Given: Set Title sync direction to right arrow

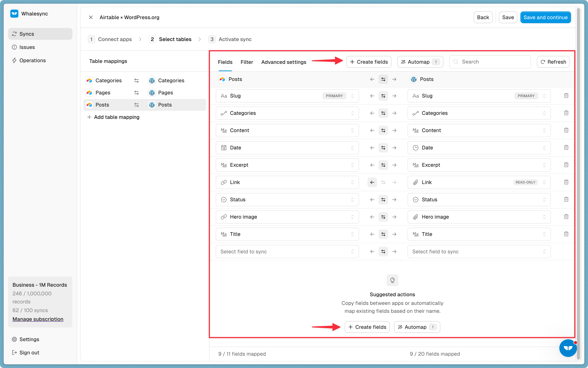Looking at the screenshot, I should pyautogui.click(x=394, y=234).
